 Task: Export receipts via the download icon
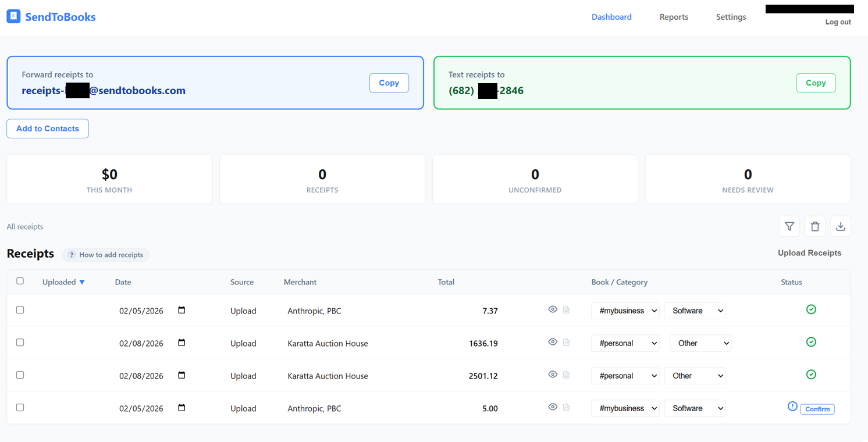(841, 226)
